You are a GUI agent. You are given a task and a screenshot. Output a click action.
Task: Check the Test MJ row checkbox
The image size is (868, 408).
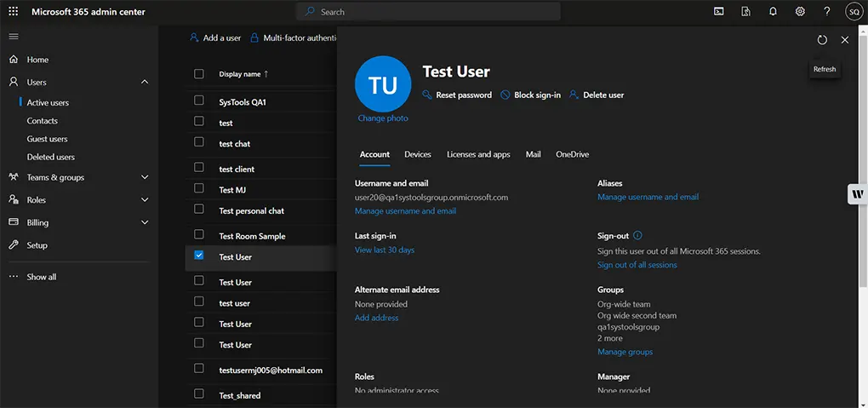coord(199,188)
